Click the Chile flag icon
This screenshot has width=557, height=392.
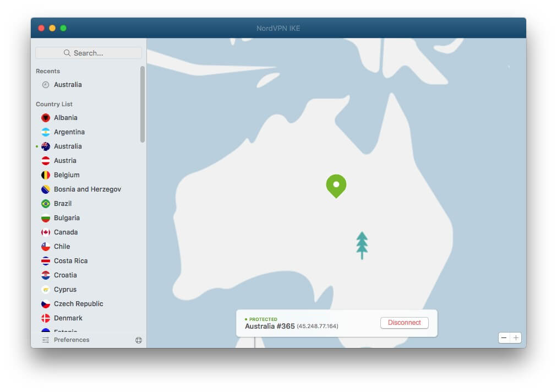[x=46, y=247]
